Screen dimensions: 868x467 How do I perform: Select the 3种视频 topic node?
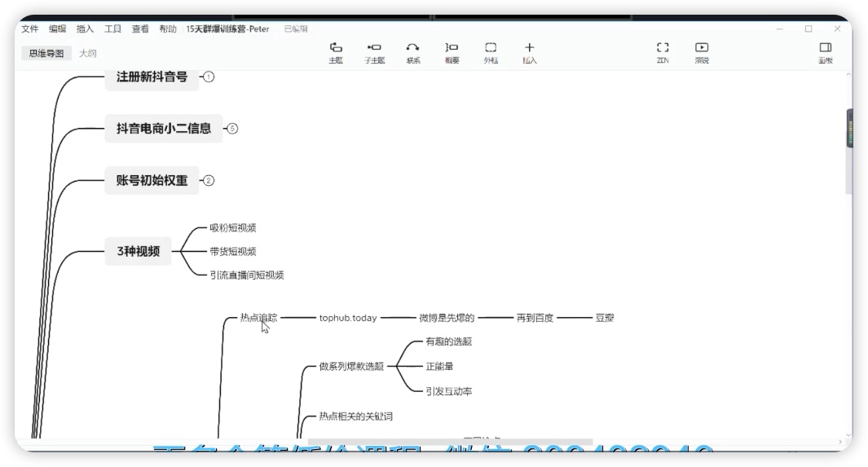[x=138, y=251]
